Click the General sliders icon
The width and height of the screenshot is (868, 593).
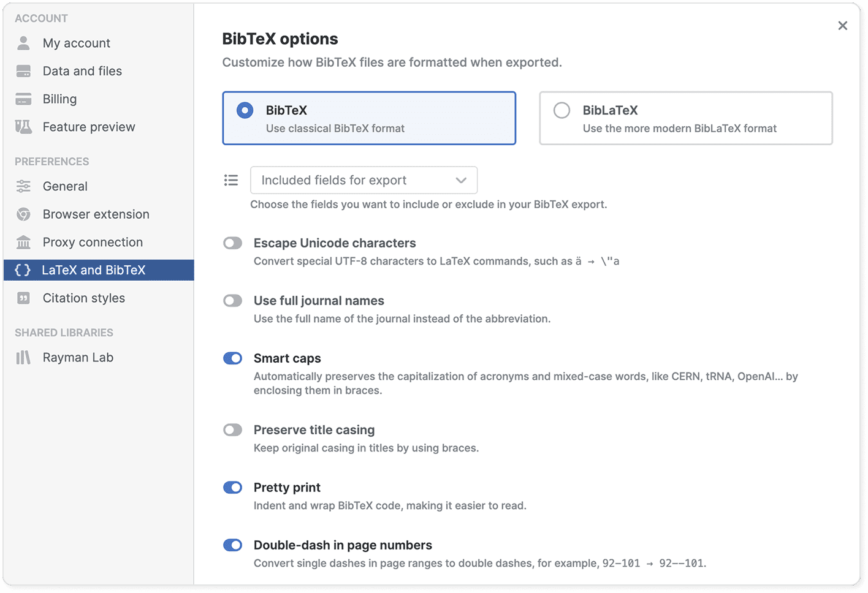pos(23,186)
